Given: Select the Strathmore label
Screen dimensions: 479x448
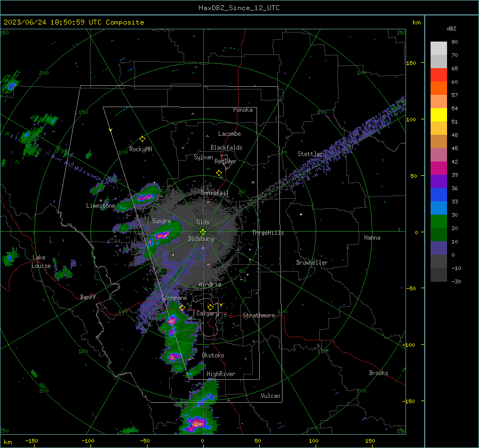Looking at the screenshot, I should [x=259, y=315].
